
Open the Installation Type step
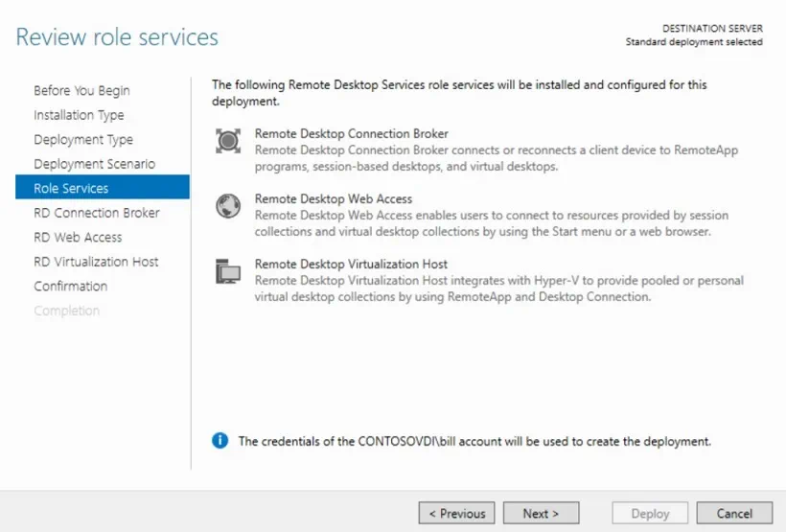click(79, 115)
